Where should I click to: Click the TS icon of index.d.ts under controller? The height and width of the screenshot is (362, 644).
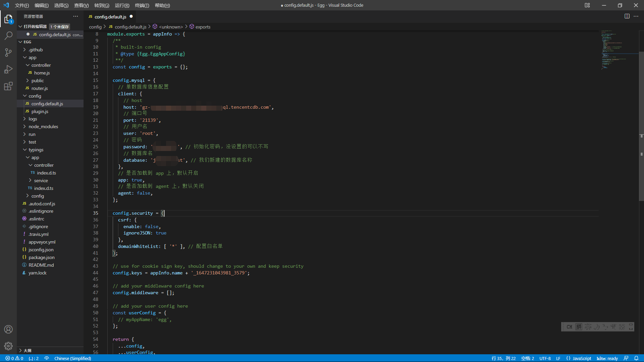click(33, 172)
